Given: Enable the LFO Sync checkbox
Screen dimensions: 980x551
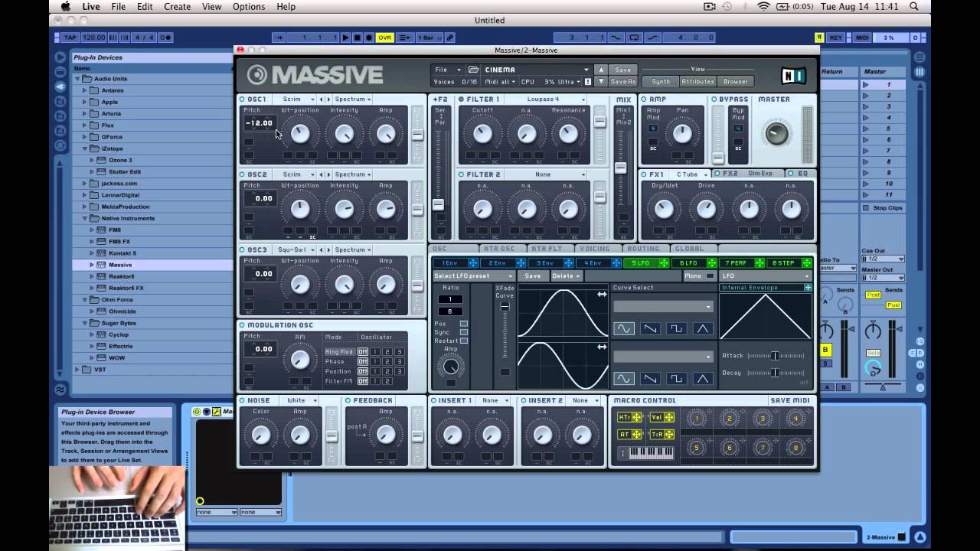Looking at the screenshot, I should 464,332.
